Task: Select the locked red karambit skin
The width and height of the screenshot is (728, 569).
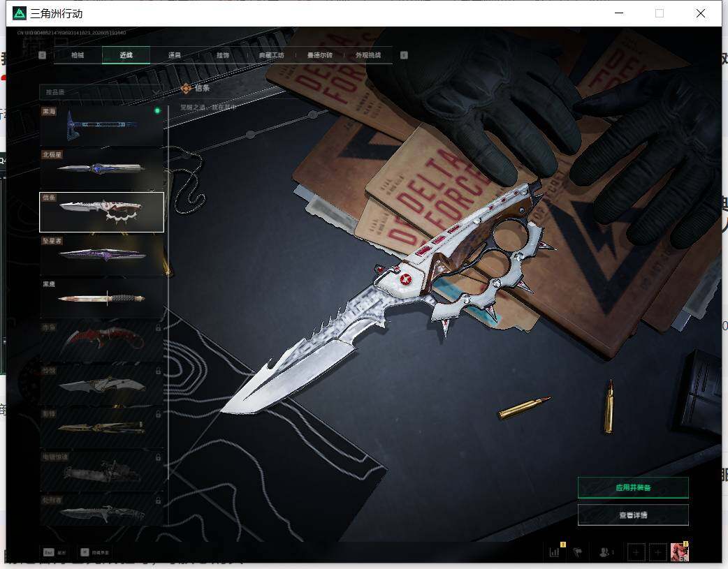Action: tap(102, 341)
